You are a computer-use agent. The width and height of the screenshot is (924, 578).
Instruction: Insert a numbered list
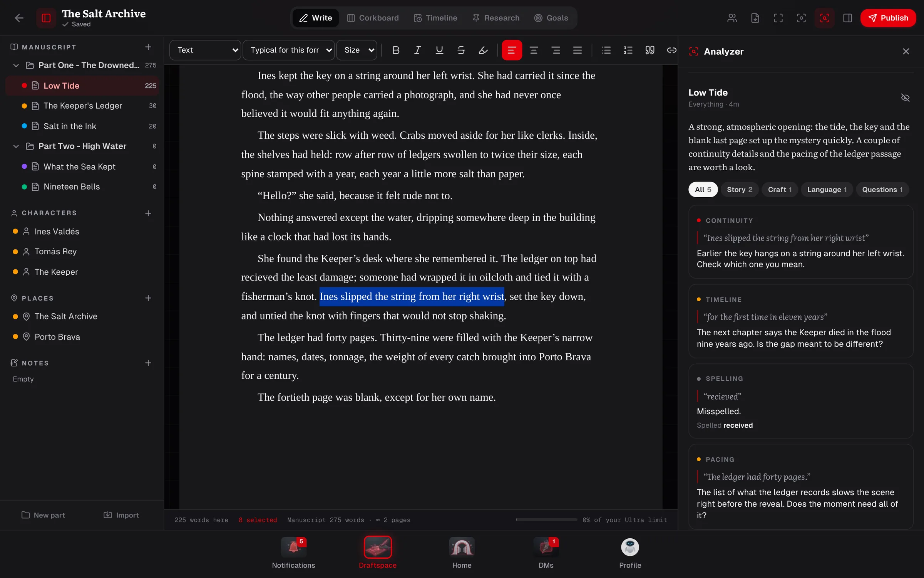click(x=628, y=50)
